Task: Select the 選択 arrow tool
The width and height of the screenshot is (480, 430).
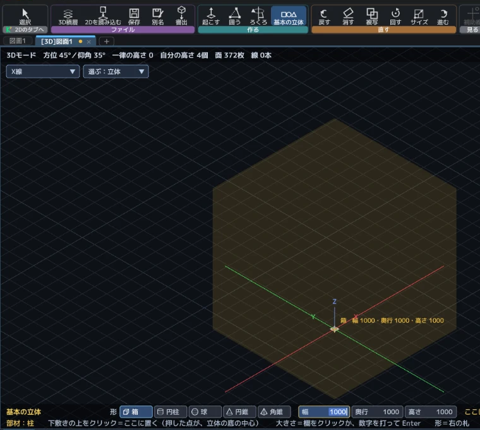Action: [x=25, y=17]
